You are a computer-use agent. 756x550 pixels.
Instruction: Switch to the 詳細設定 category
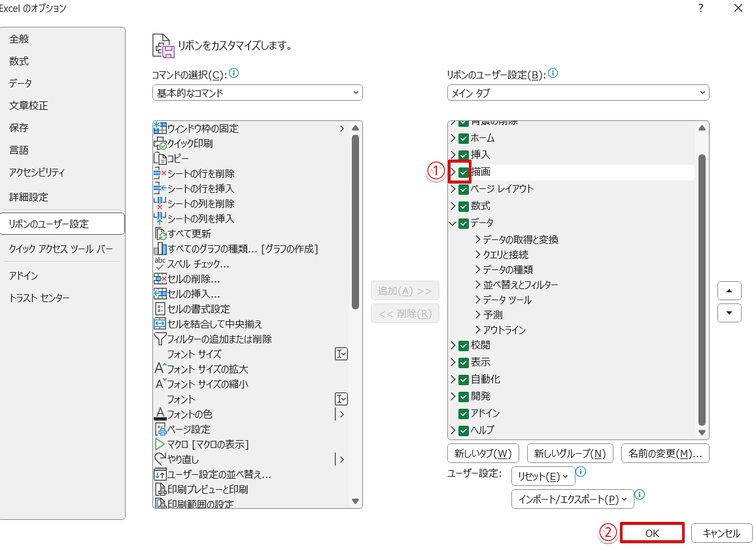[29, 197]
